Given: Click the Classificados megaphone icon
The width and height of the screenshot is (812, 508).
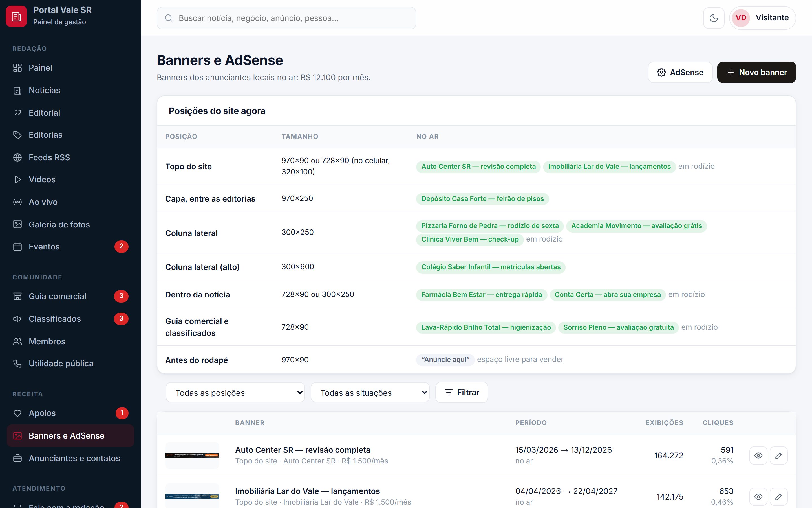Looking at the screenshot, I should click(17, 319).
